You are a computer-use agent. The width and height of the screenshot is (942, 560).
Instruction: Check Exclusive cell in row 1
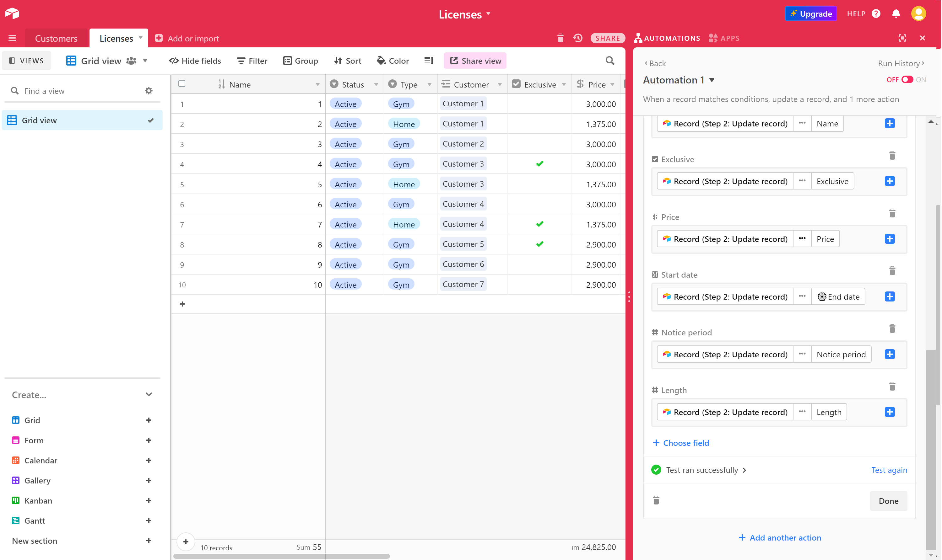coord(540,104)
